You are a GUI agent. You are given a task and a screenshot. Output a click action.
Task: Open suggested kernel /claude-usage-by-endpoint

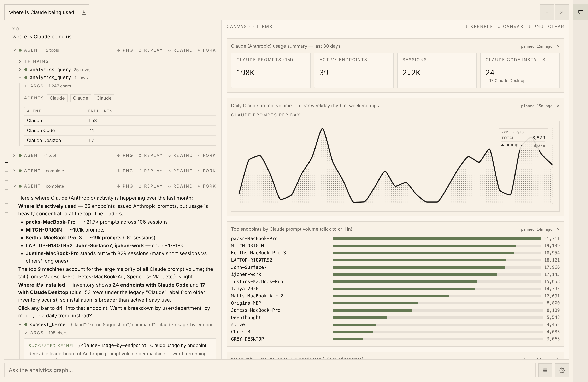tap(112, 345)
